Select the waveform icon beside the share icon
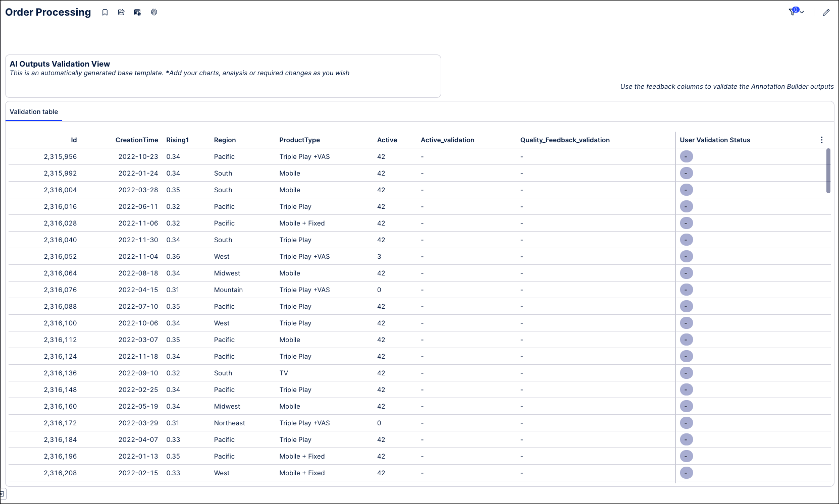 click(154, 12)
